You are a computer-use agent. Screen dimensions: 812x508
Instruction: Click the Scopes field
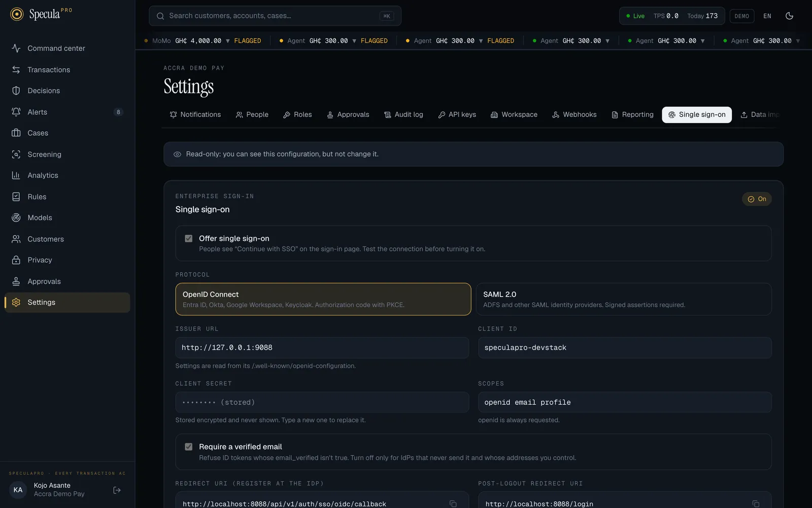pos(625,402)
